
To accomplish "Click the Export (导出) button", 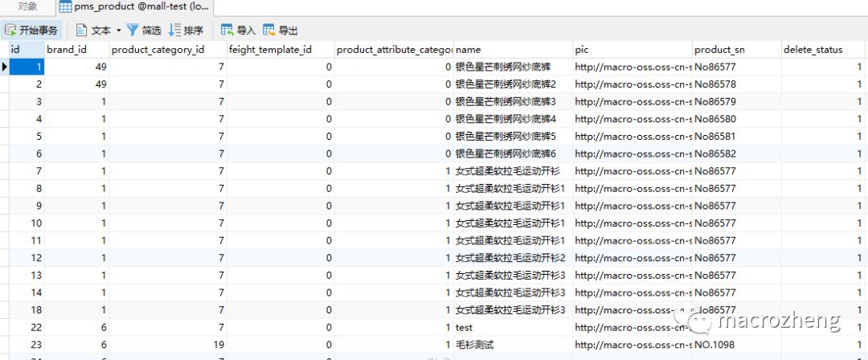I will point(280,30).
